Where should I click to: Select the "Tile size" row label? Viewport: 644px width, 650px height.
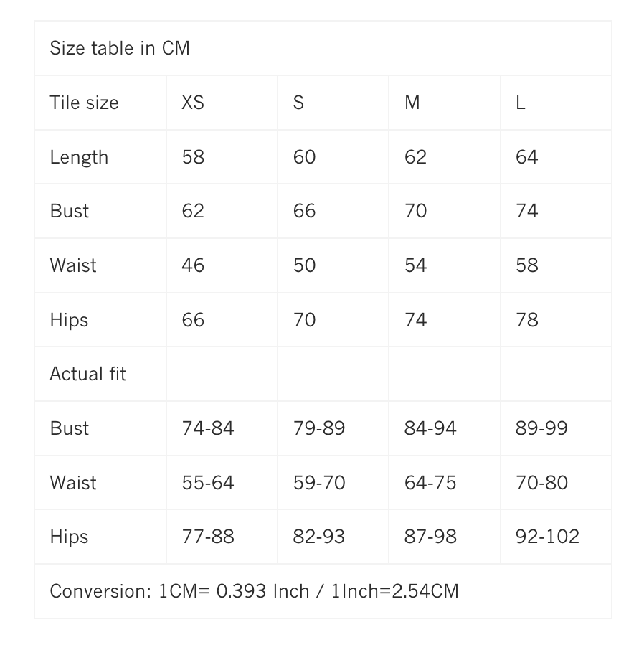coord(84,103)
